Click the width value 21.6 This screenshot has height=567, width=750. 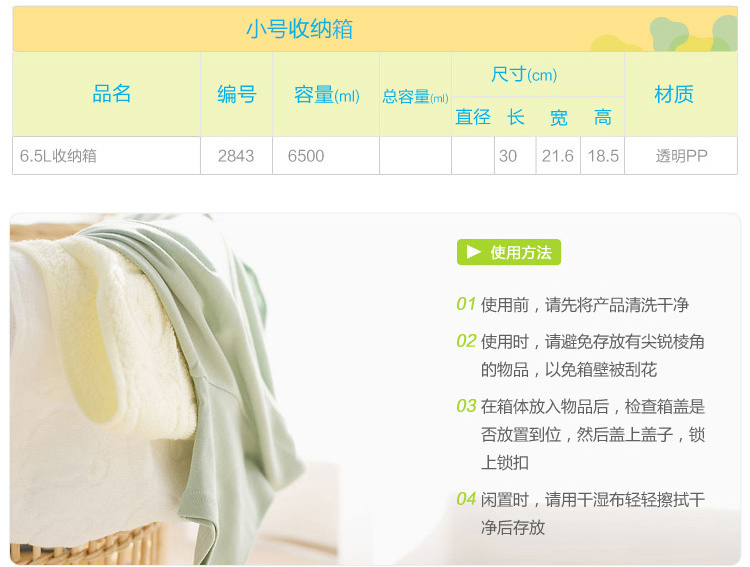point(558,156)
